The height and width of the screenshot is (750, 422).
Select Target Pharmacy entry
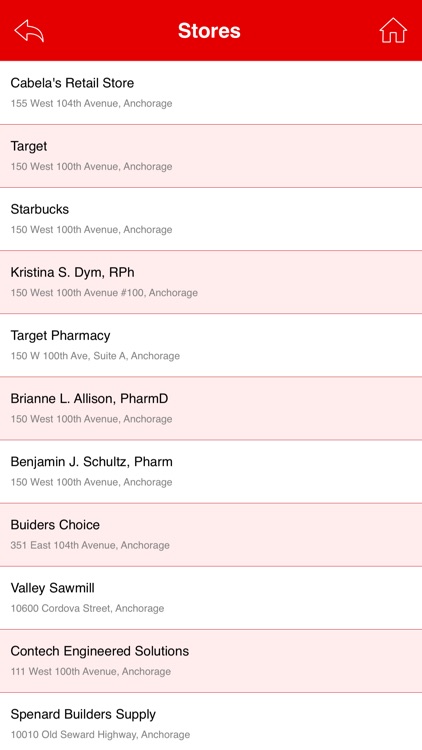pyautogui.click(x=211, y=345)
